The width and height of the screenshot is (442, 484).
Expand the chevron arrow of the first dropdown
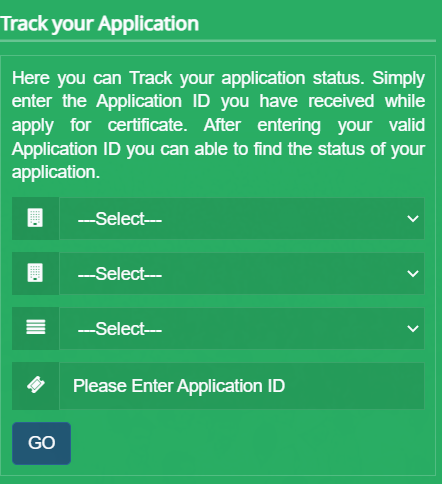click(413, 219)
